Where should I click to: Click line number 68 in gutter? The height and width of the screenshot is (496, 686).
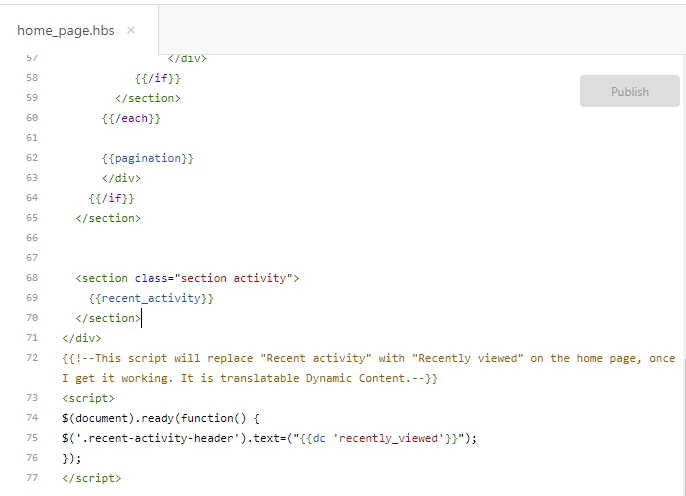coord(32,278)
